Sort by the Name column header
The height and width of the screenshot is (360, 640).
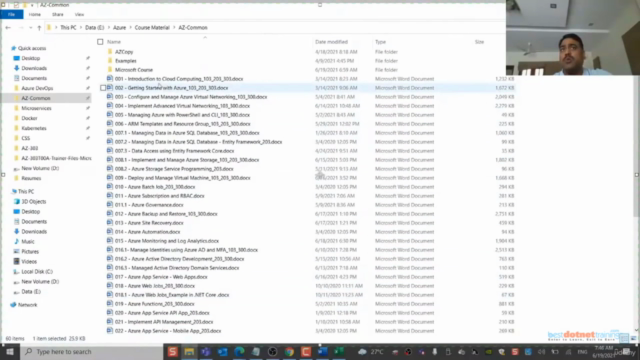(114, 42)
